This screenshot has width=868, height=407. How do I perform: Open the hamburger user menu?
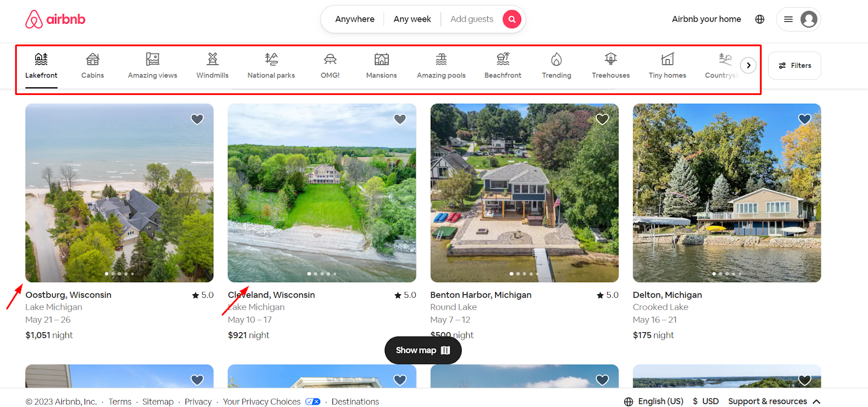tap(788, 20)
